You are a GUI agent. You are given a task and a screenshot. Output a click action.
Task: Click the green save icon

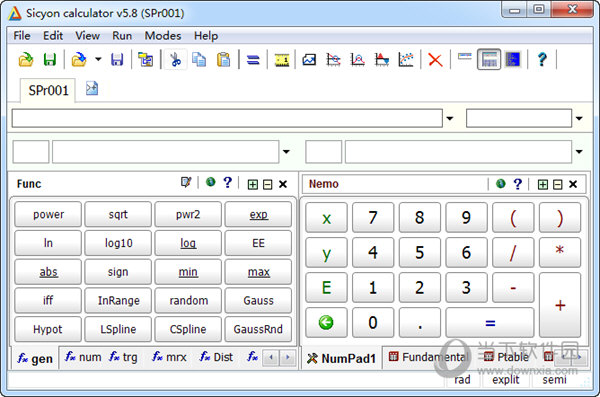[x=50, y=60]
